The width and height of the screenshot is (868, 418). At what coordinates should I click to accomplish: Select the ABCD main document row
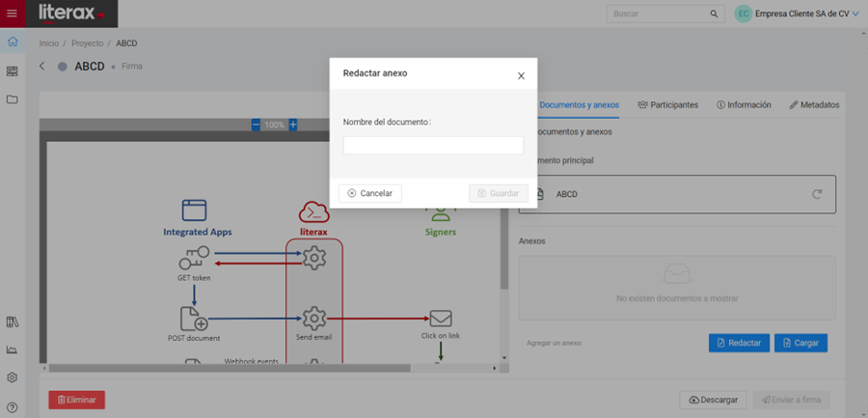coord(677,194)
